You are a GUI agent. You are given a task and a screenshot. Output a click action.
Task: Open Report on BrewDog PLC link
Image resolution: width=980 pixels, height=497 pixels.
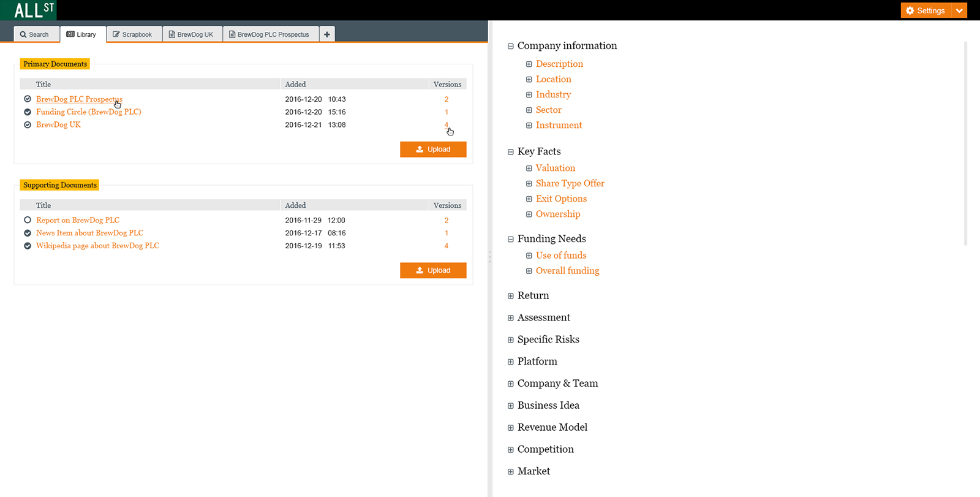(x=78, y=220)
